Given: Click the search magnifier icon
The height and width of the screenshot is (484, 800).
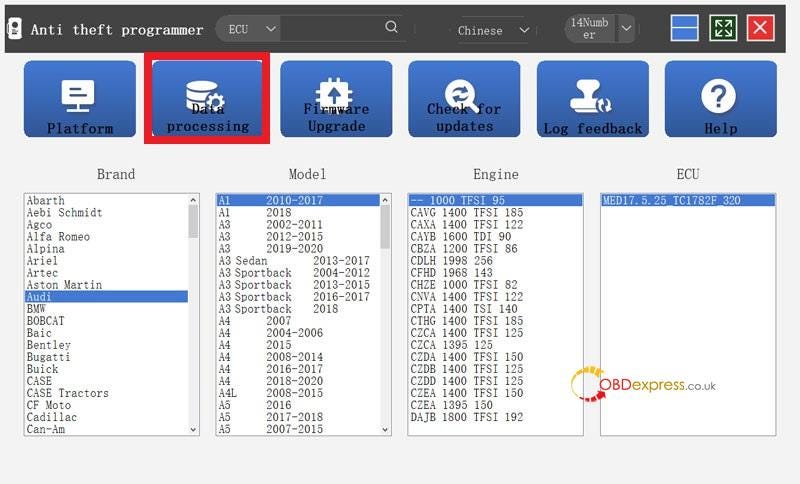Looking at the screenshot, I should coord(391,27).
